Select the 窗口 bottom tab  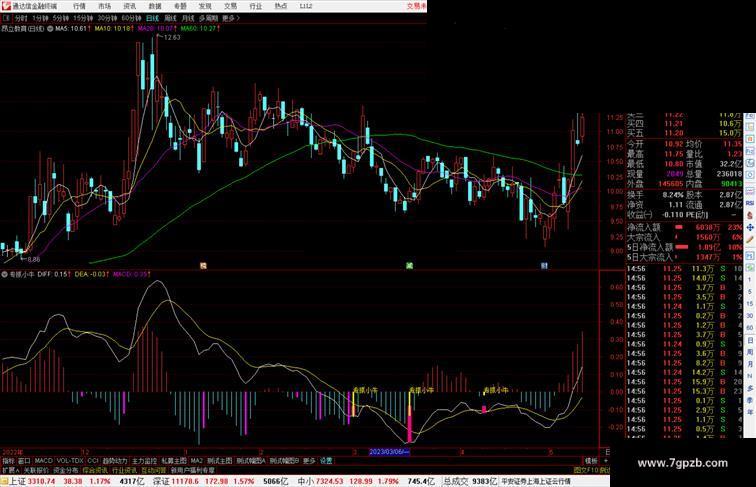pos(24,461)
